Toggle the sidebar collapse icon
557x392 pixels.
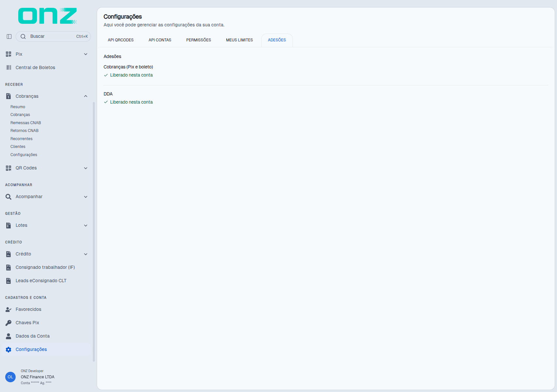tap(9, 36)
